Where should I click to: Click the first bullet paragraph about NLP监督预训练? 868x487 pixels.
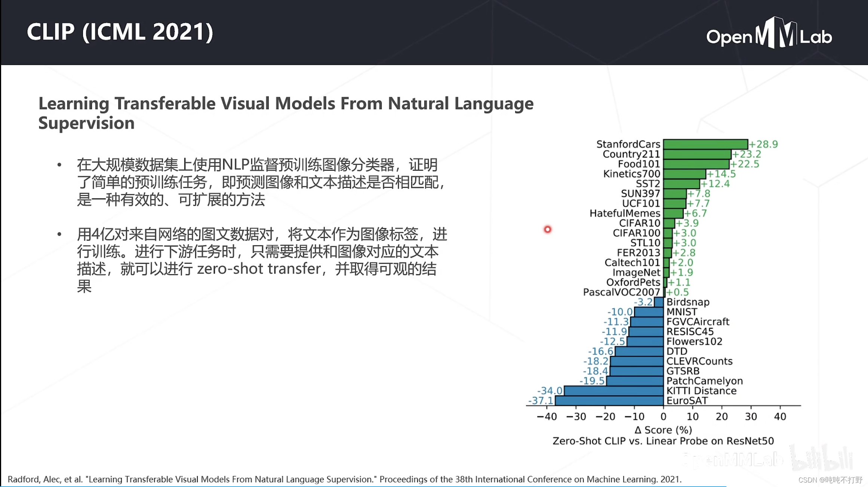click(261, 182)
